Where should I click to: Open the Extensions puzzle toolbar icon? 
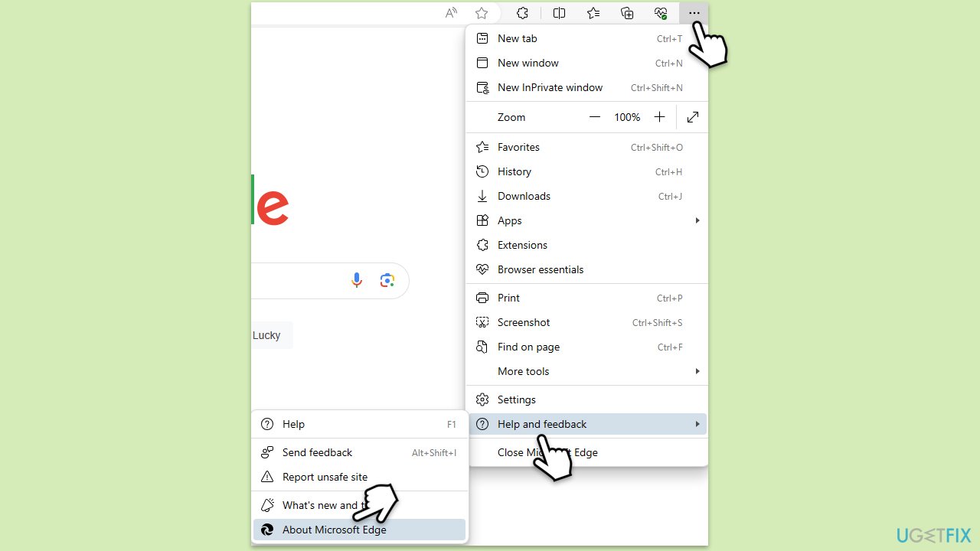523,13
